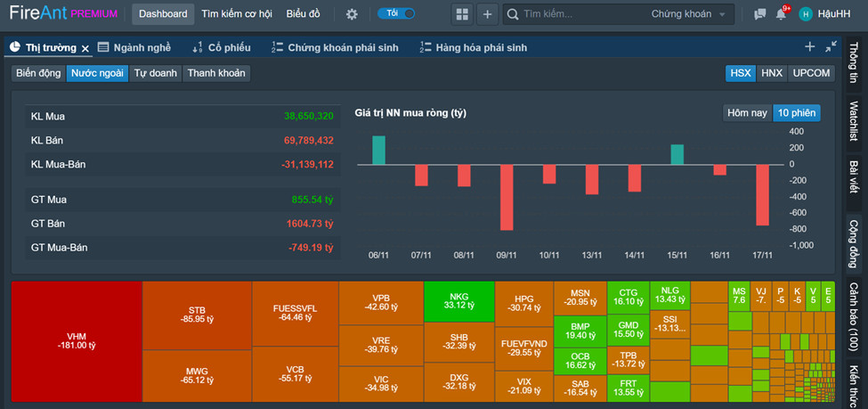The width and height of the screenshot is (868, 409).
Task: Open the settings gear icon
Action: pyautogui.click(x=352, y=14)
